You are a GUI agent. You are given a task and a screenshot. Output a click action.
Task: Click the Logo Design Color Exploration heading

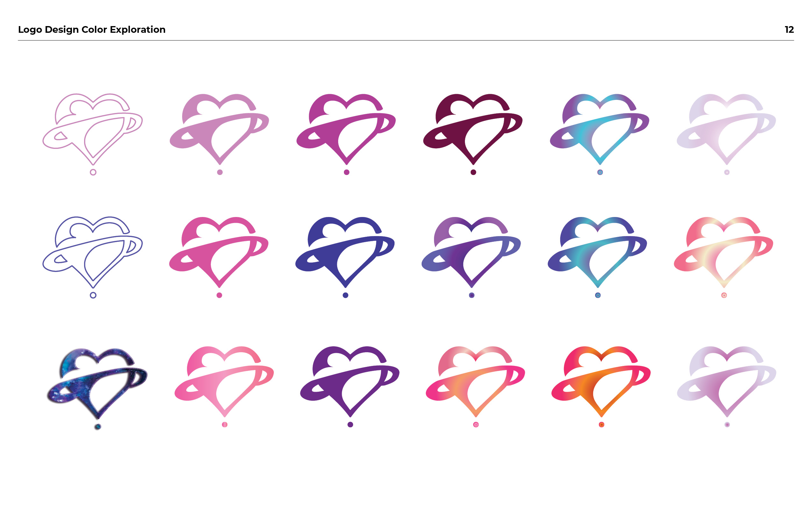91,30
